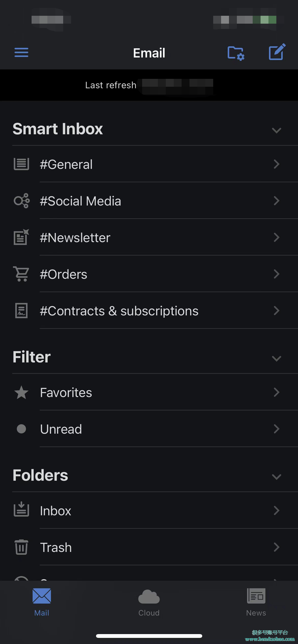Collapse the Smart Inbox section
This screenshot has width=298, height=644.
pyautogui.click(x=277, y=130)
